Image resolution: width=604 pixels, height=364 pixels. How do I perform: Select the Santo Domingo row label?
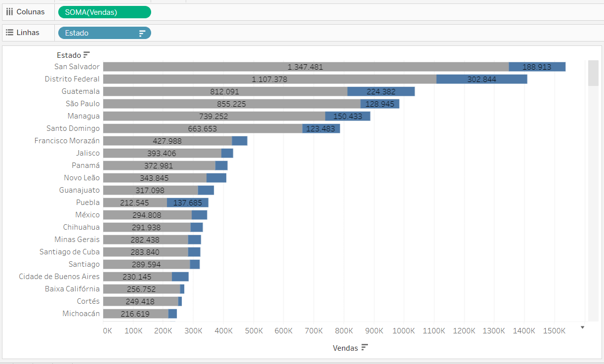[x=73, y=128]
